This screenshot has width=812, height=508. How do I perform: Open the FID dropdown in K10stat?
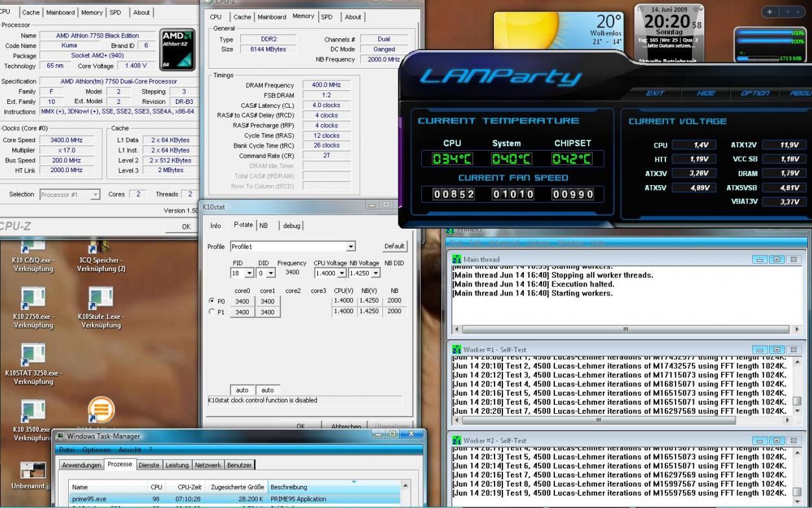(251, 273)
